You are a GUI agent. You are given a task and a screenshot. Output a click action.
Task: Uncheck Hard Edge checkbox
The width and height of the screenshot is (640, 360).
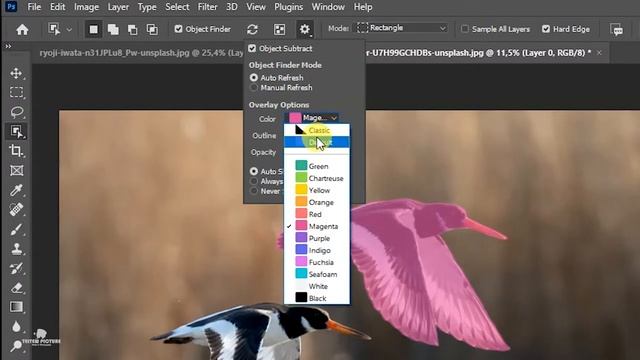546,29
